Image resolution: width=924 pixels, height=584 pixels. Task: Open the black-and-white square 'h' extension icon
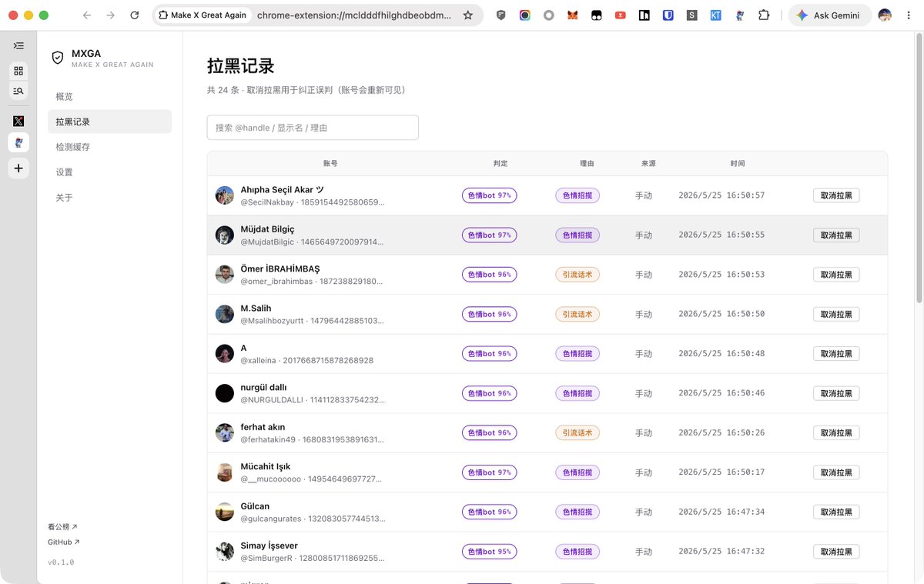click(644, 15)
